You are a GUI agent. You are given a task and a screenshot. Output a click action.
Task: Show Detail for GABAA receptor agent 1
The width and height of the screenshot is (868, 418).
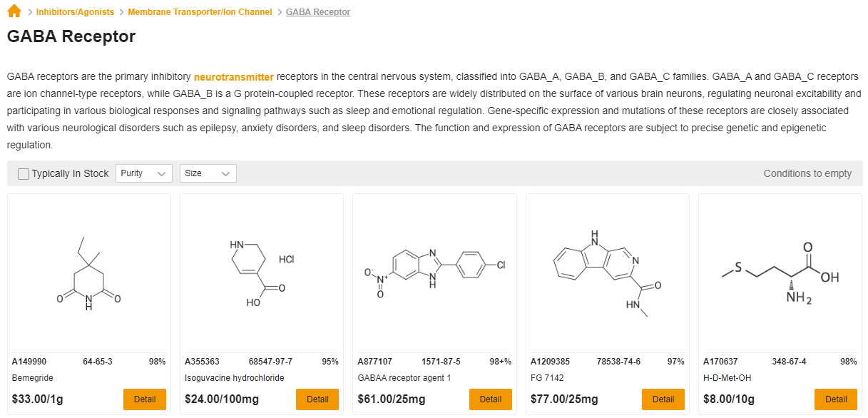click(x=491, y=399)
